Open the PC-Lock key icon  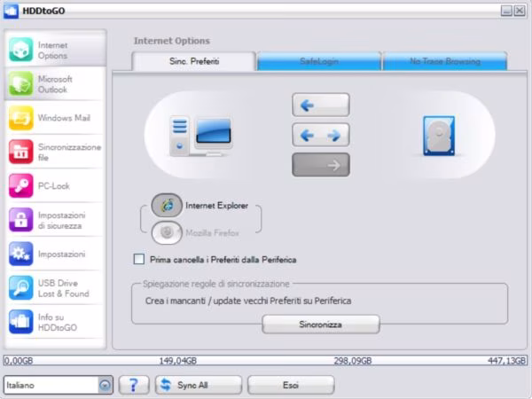click(20, 185)
